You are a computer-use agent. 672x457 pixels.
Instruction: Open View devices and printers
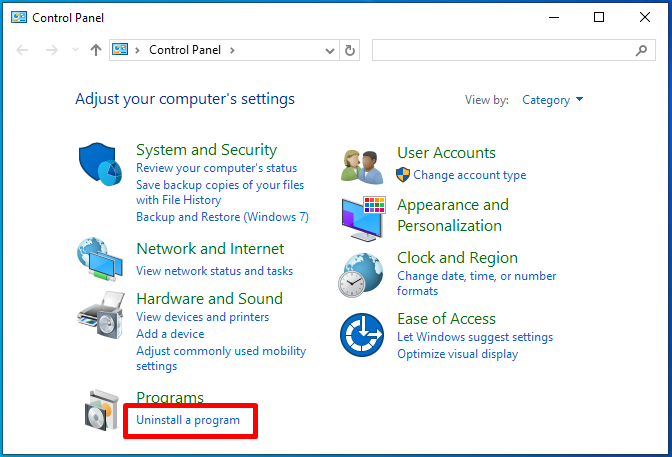tap(203, 317)
